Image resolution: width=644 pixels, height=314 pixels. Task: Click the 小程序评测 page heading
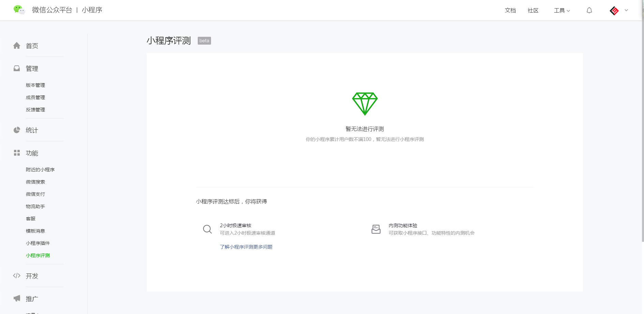(x=169, y=41)
